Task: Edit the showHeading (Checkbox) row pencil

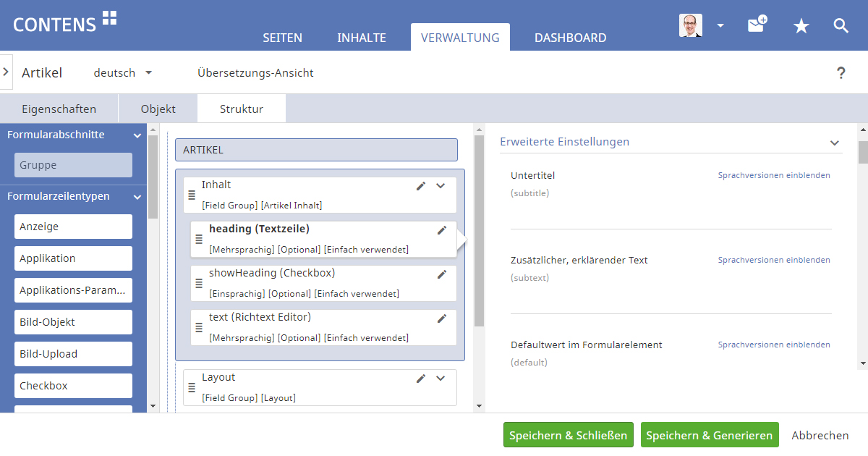Action: click(x=442, y=274)
